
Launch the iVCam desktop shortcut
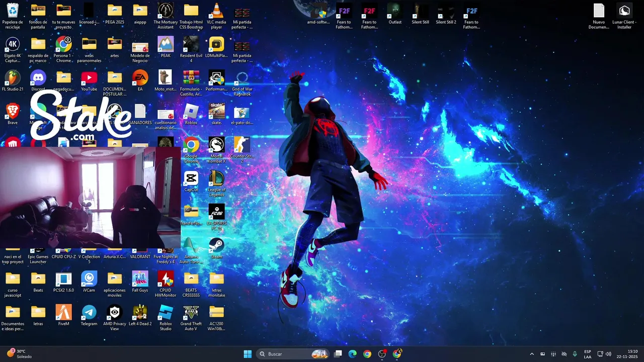click(89, 282)
